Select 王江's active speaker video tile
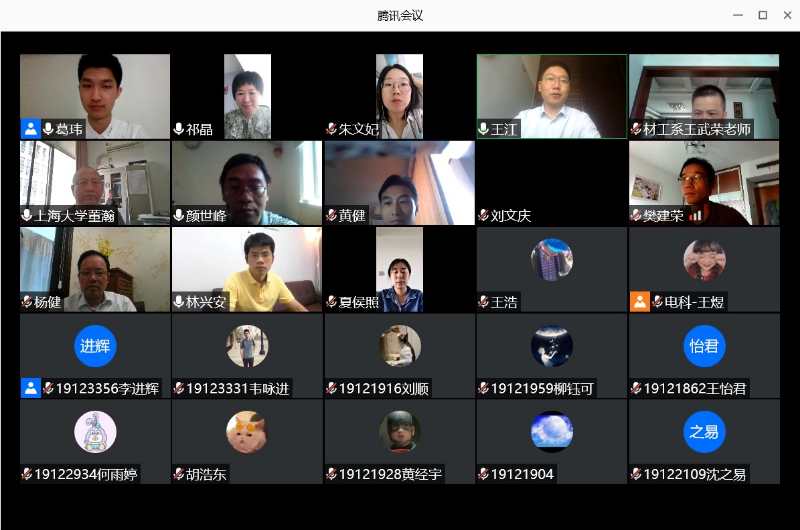The width and height of the screenshot is (800, 530). [552, 96]
